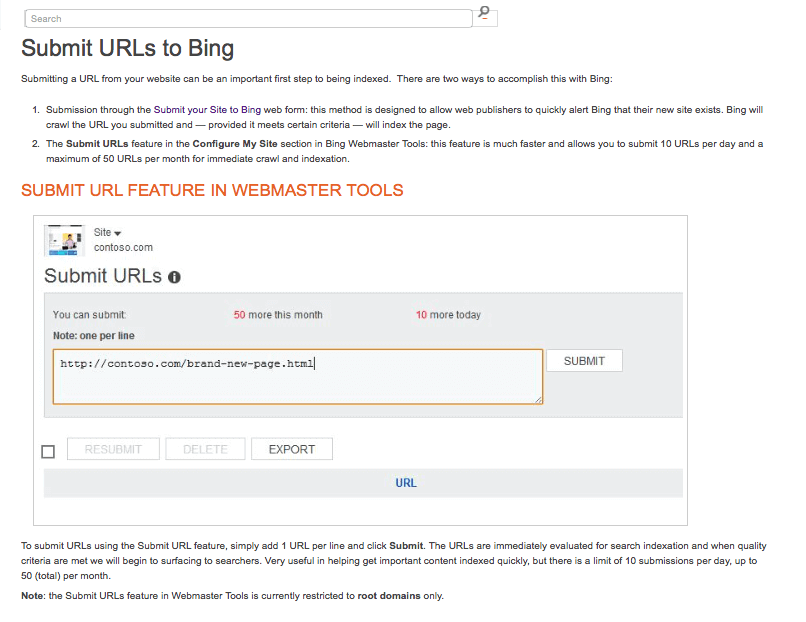Tick the select-all checkbox beside RESUBMIT
Viewport: 806px width, 622px height.
(48, 451)
